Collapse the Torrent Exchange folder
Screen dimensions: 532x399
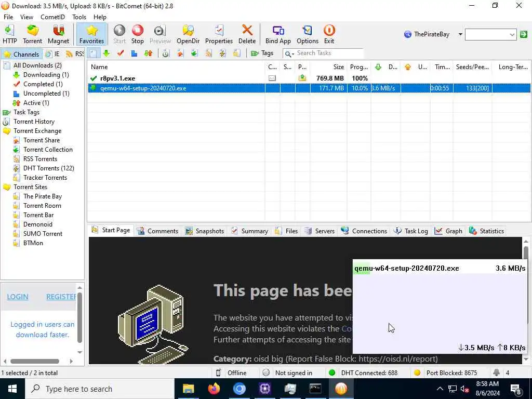(37, 130)
